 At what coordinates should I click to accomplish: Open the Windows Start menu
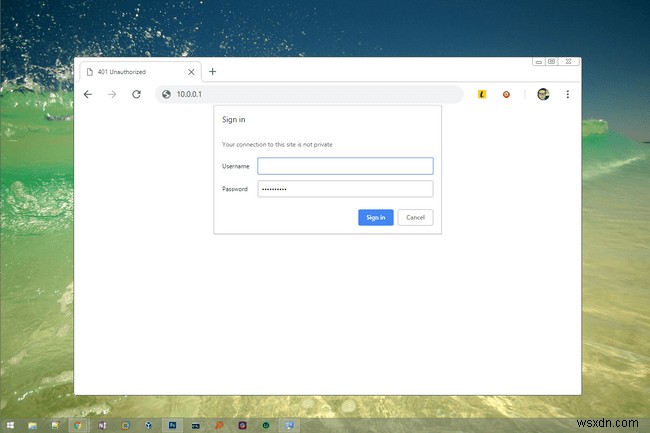point(10,425)
